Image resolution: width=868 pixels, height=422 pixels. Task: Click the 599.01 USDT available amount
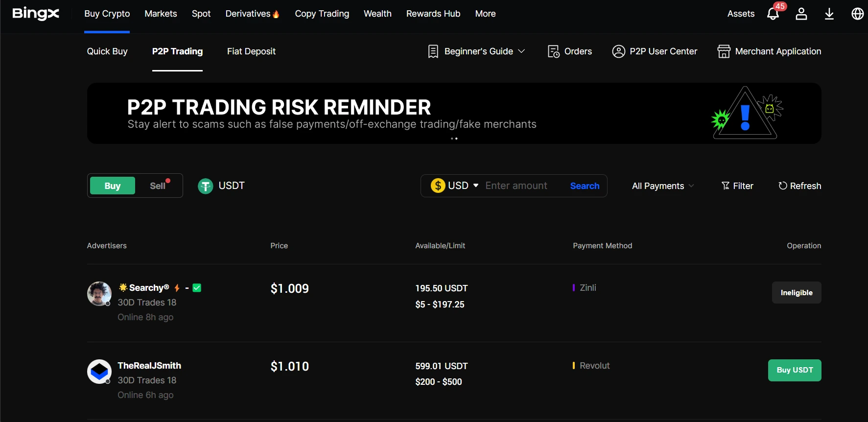(442, 366)
